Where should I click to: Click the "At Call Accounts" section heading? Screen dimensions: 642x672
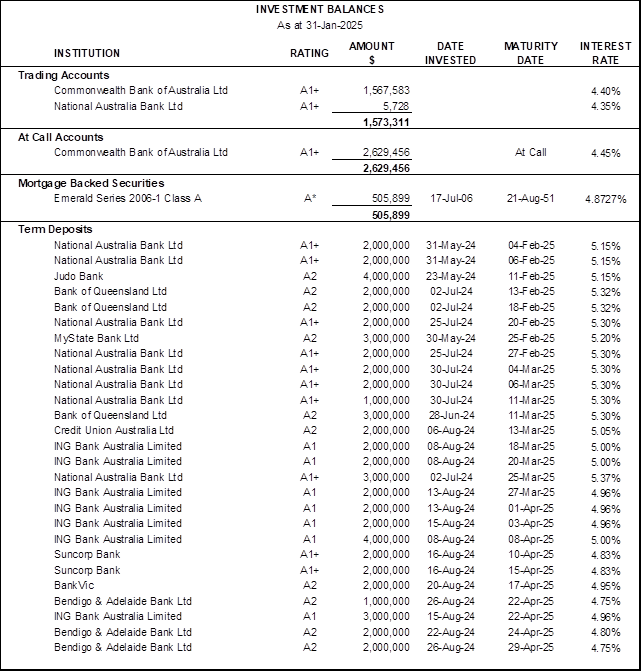coord(60,137)
